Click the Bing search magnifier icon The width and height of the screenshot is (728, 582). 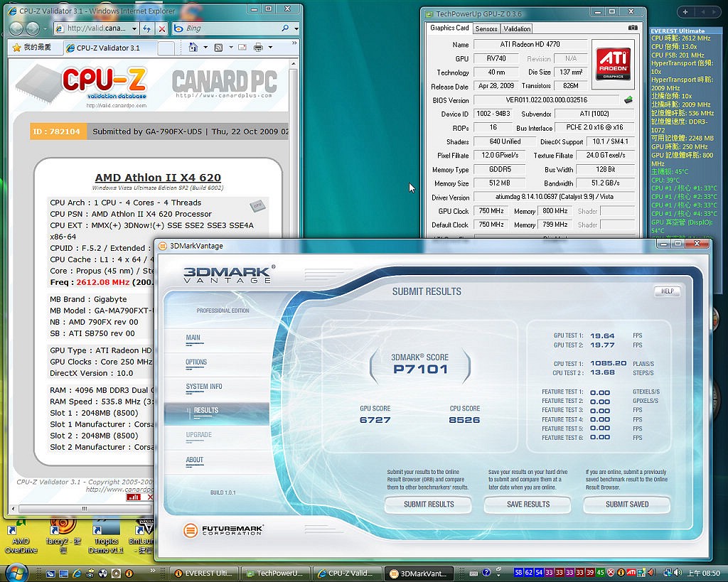[x=284, y=28]
